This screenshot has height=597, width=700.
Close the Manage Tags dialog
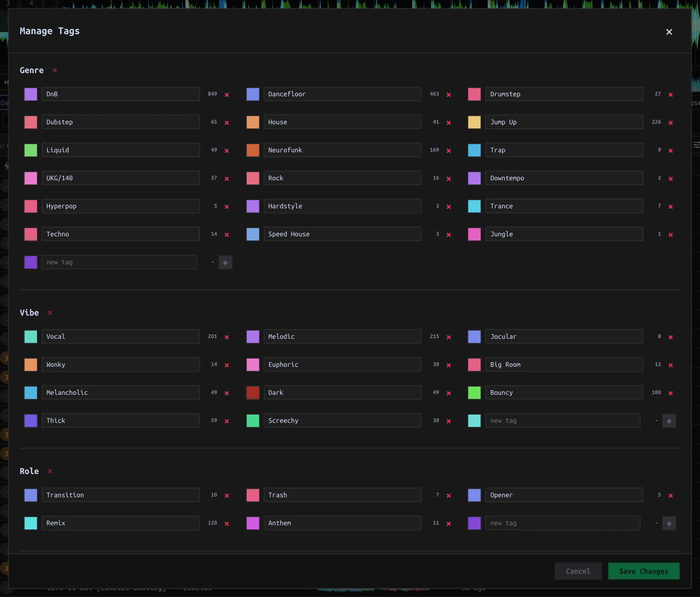click(x=669, y=32)
